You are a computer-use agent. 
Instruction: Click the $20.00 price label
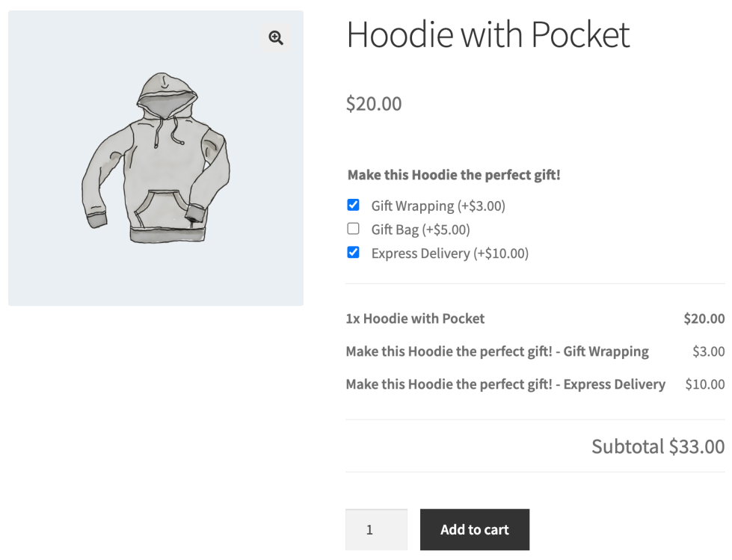tap(373, 104)
